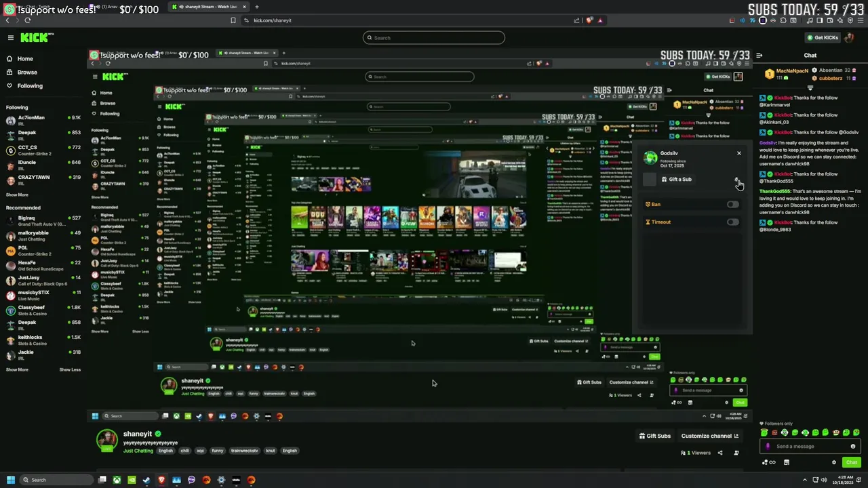Go back using browser back arrow
Screen dimensions: 868x488
7,20
